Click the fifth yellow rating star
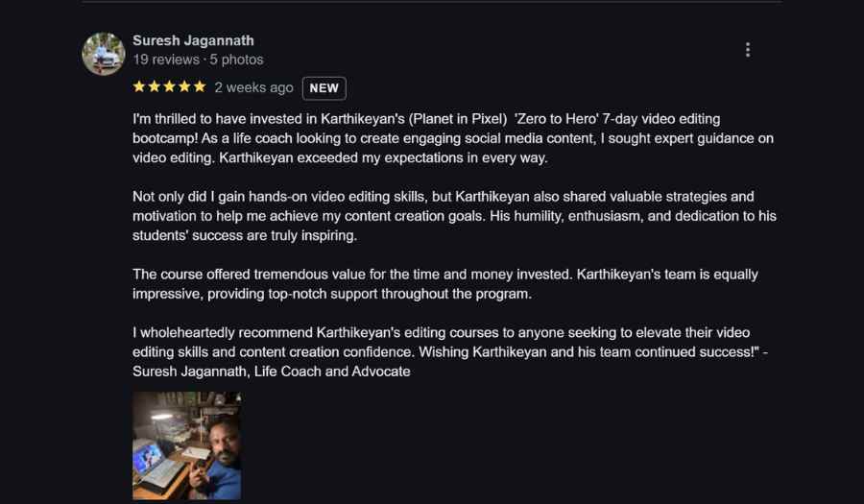The width and height of the screenshot is (864, 504). tap(200, 86)
